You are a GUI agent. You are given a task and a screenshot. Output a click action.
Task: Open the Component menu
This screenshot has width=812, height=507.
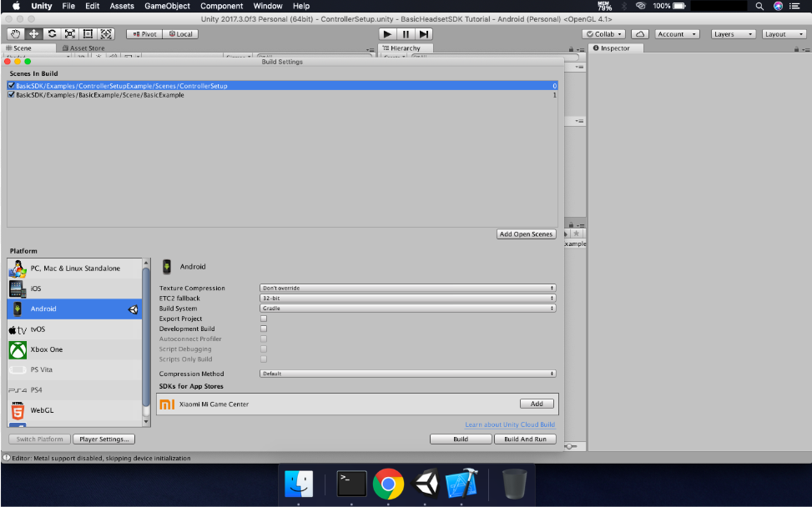[x=222, y=6]
